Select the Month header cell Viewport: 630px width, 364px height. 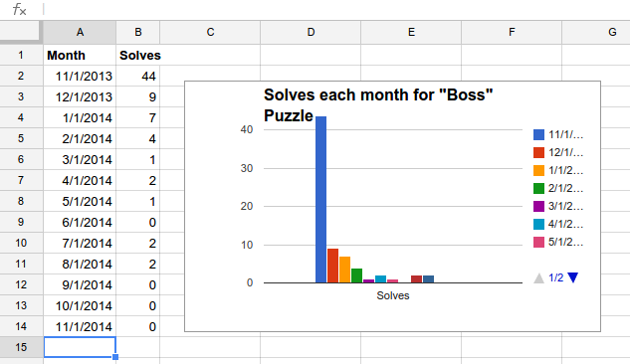[x=80, y=55]
